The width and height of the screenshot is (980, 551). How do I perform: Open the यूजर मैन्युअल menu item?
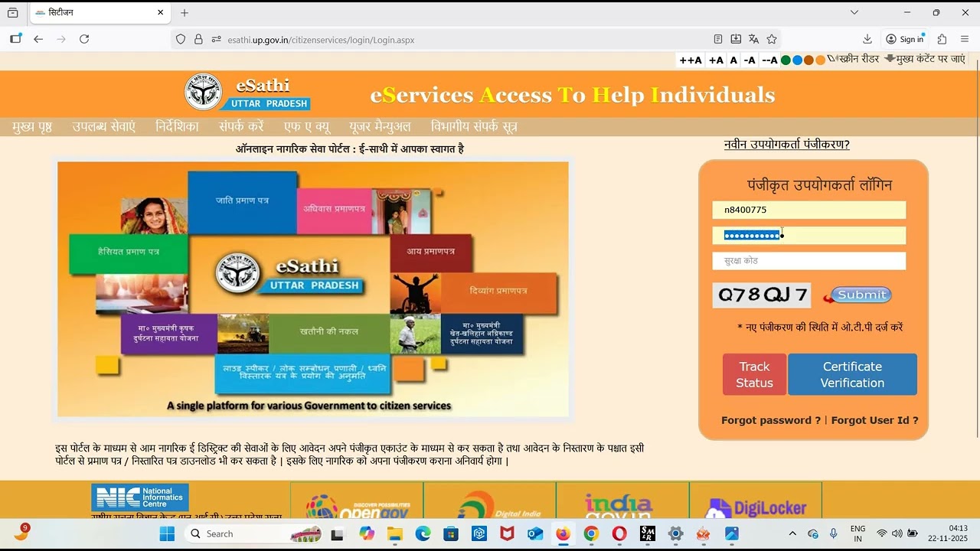pos(380,127)
